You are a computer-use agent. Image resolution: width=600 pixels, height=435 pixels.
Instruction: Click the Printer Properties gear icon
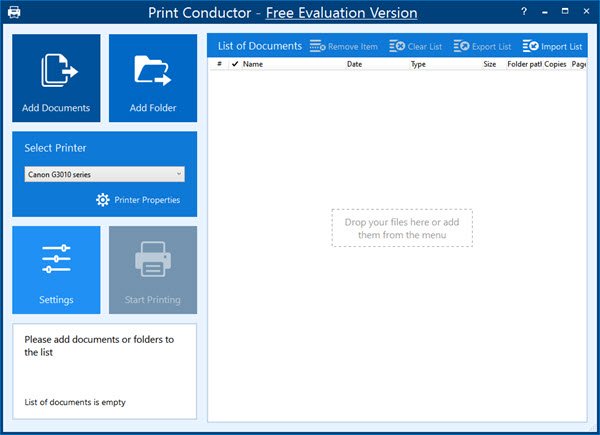[x=103, y=200]
